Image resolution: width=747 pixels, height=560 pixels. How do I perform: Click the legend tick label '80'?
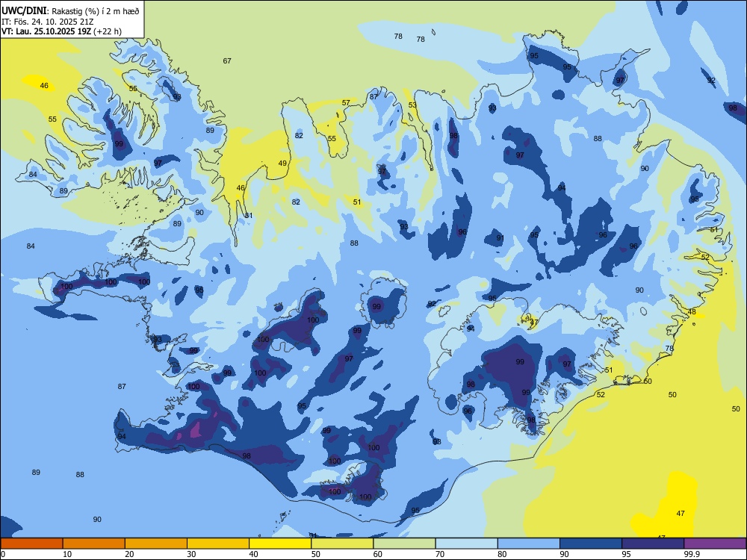point(502,554)
